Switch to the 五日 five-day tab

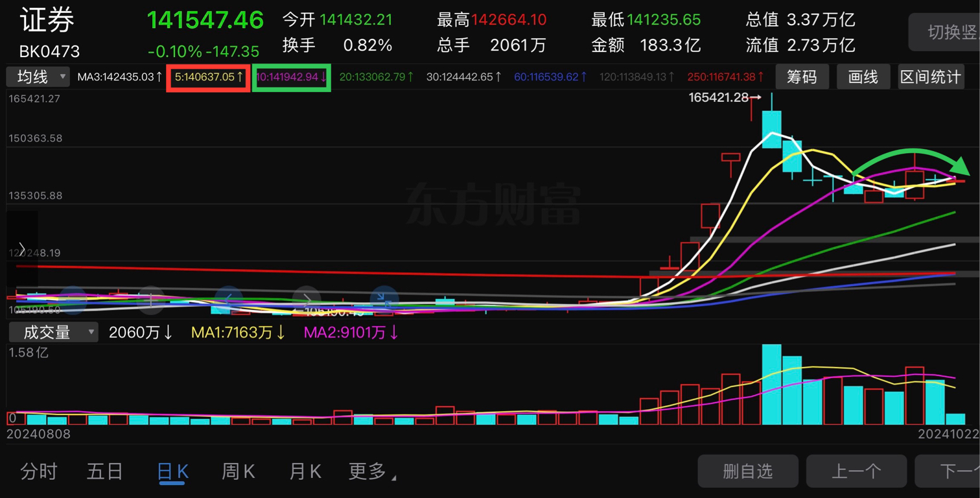coord(105,471)
